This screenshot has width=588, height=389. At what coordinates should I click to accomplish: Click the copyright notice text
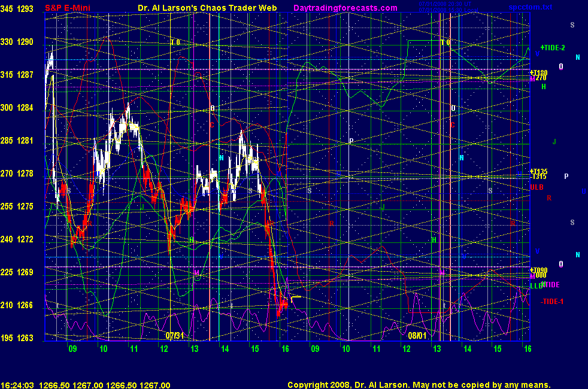coord(419,385)
